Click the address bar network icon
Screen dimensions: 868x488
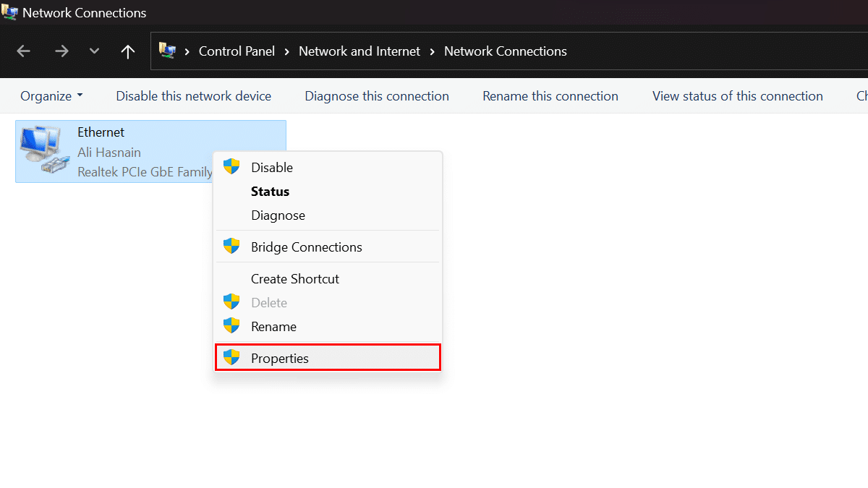click(167, 51)
